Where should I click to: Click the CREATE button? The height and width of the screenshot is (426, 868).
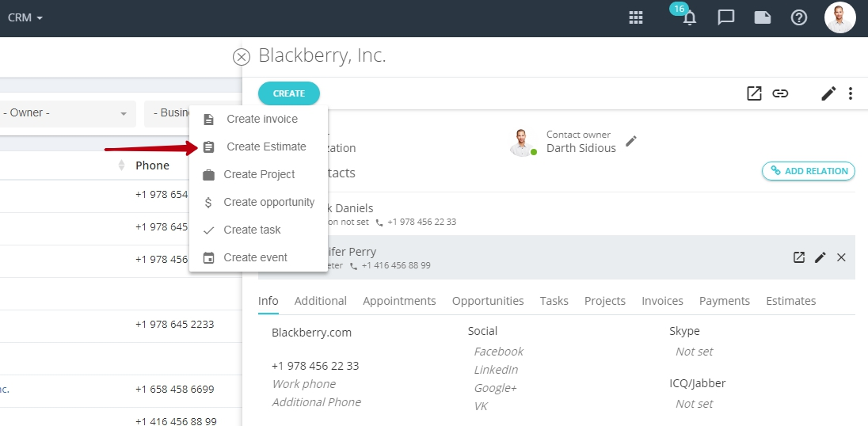289,93
